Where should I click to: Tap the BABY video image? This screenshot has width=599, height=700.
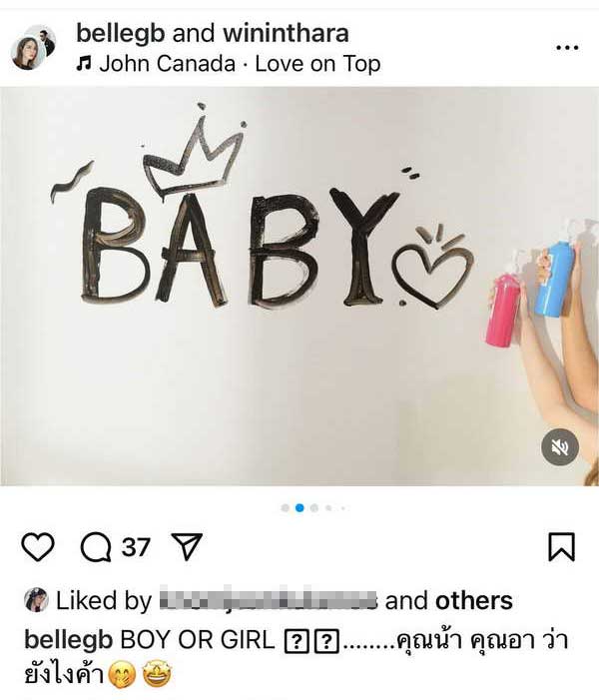(299, 287)
